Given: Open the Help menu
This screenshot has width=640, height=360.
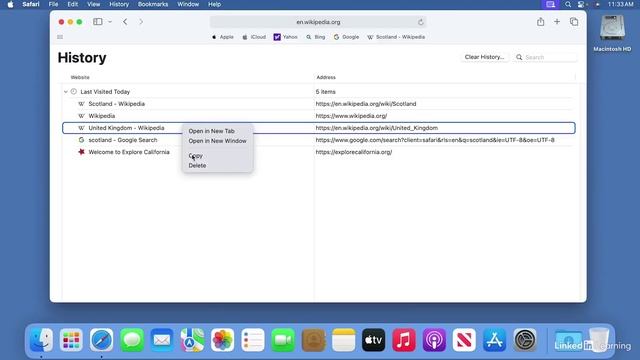Looking at the screenshot, I should [x=214, y=4].
